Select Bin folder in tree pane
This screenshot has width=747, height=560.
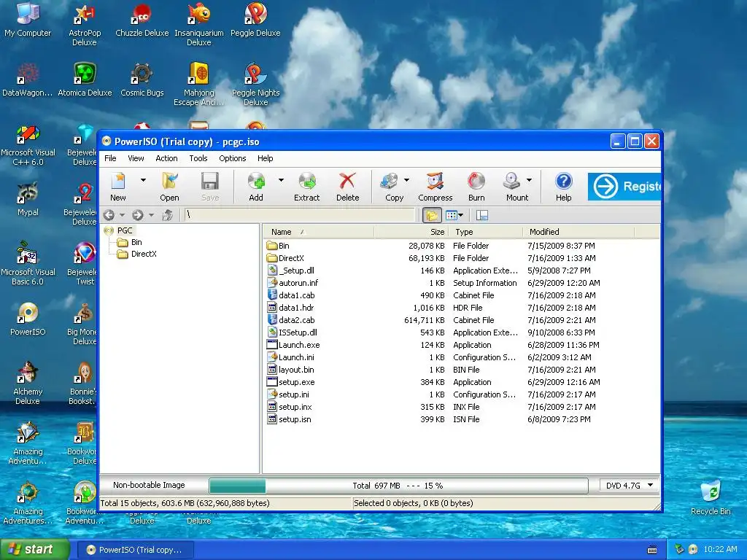point(136,242)
